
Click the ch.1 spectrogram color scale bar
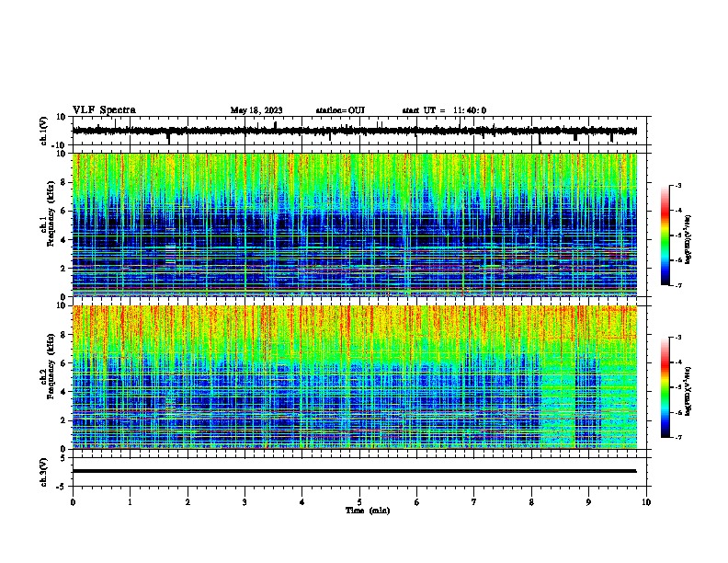click(665, 236)
